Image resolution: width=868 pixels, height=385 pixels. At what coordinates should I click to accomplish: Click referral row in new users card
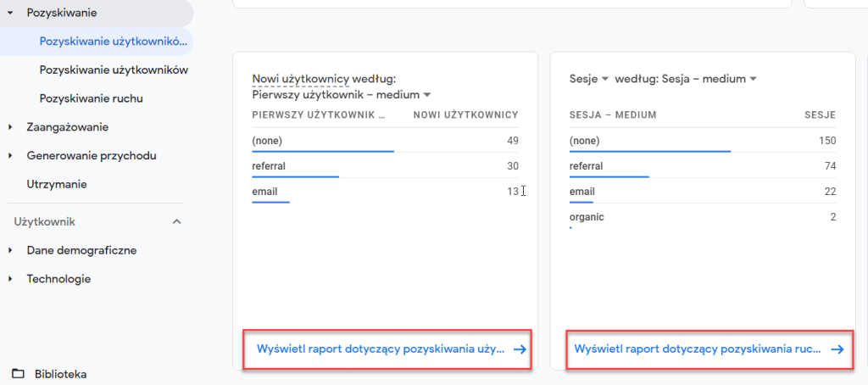coord(385,166)
